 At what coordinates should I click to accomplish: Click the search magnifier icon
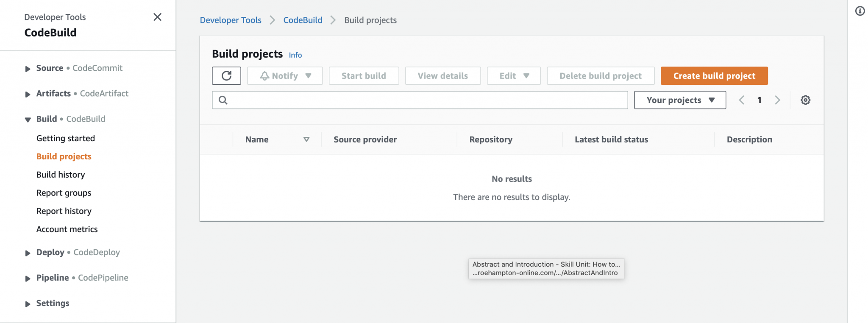click(x=223, y=100)
